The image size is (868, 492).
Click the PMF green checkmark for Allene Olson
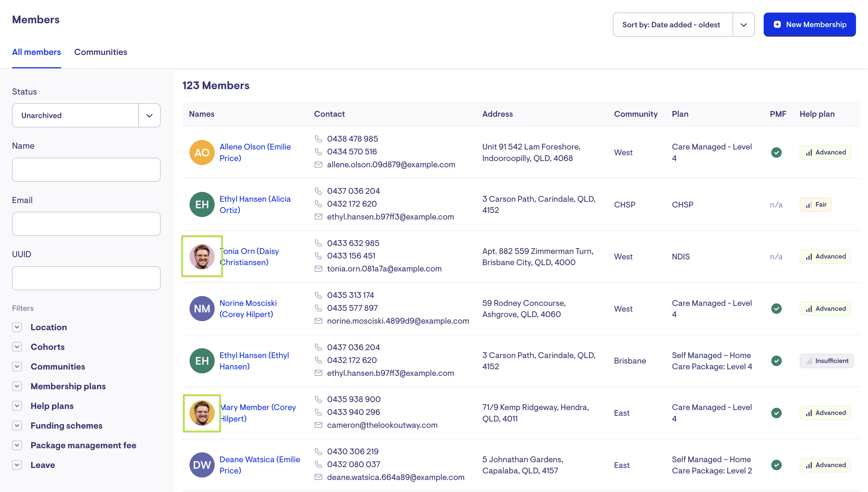click(776, 153)
